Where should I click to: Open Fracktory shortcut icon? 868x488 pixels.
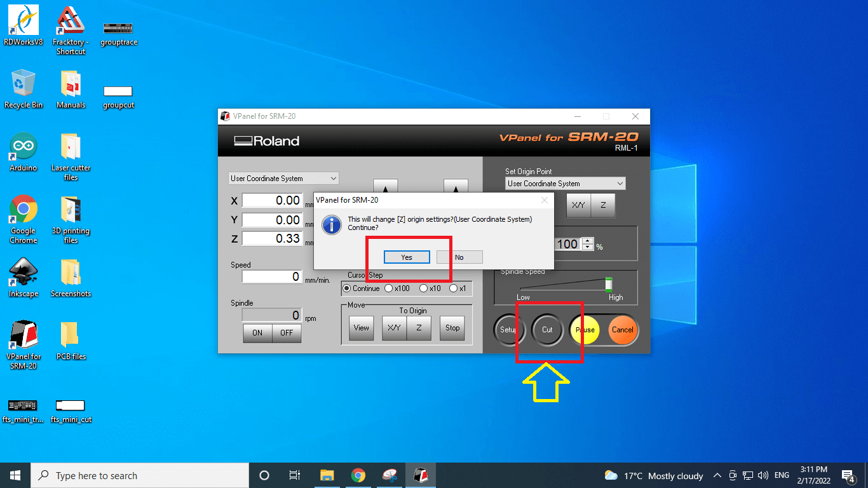[71, 29]
